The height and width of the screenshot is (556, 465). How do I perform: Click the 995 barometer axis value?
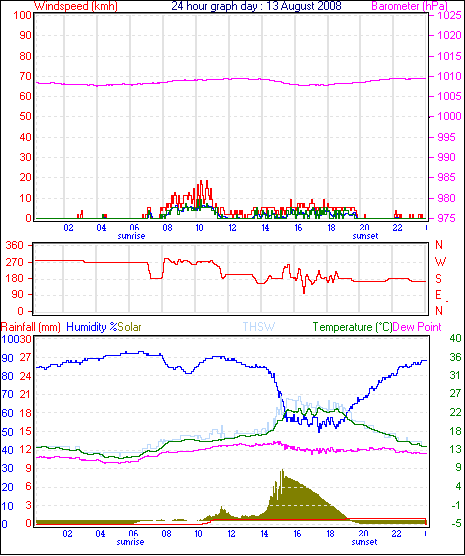click(x=447, y=137)
